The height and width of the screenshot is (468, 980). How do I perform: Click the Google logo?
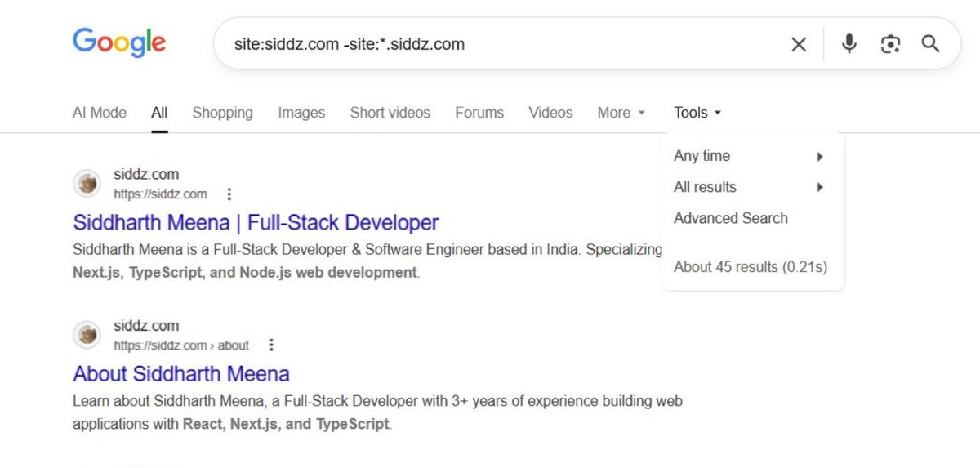pyautogui.click(x=119, y=42)
